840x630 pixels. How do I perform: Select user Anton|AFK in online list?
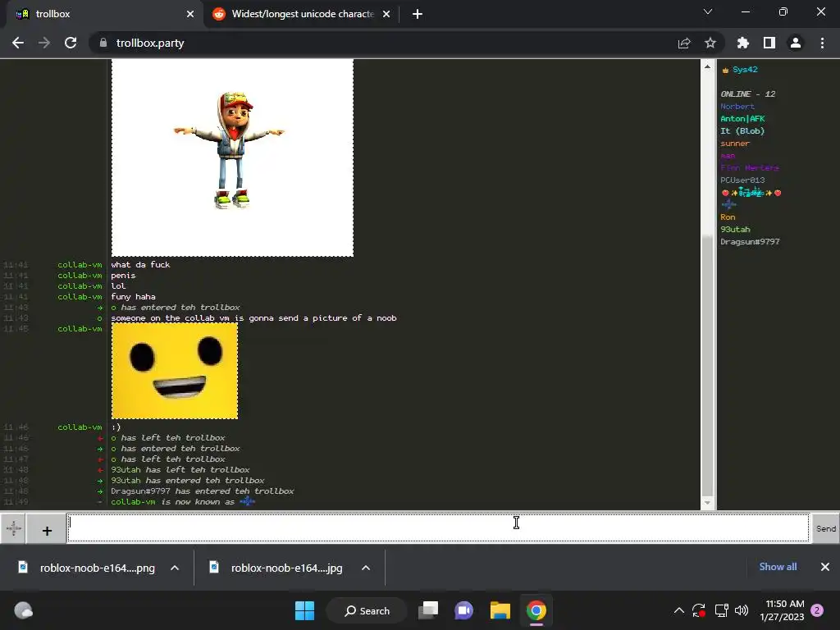point(742,119)
